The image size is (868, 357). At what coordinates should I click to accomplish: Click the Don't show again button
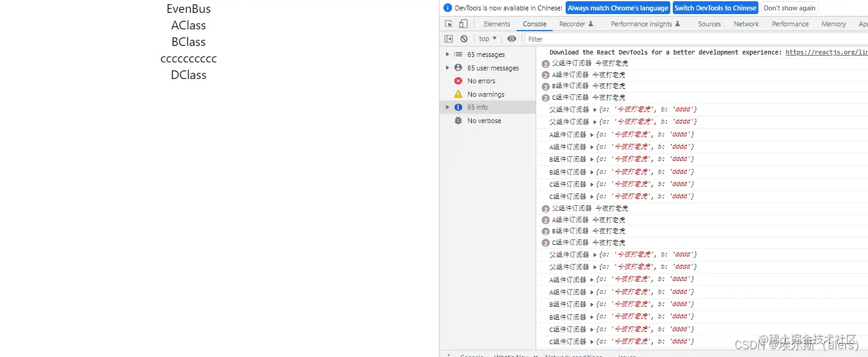tap(788, 7)
